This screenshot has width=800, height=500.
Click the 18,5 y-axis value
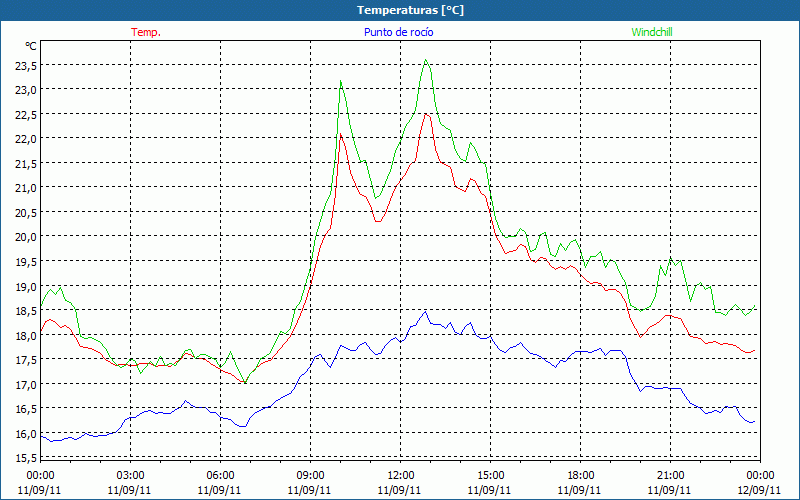click(26, 311)
